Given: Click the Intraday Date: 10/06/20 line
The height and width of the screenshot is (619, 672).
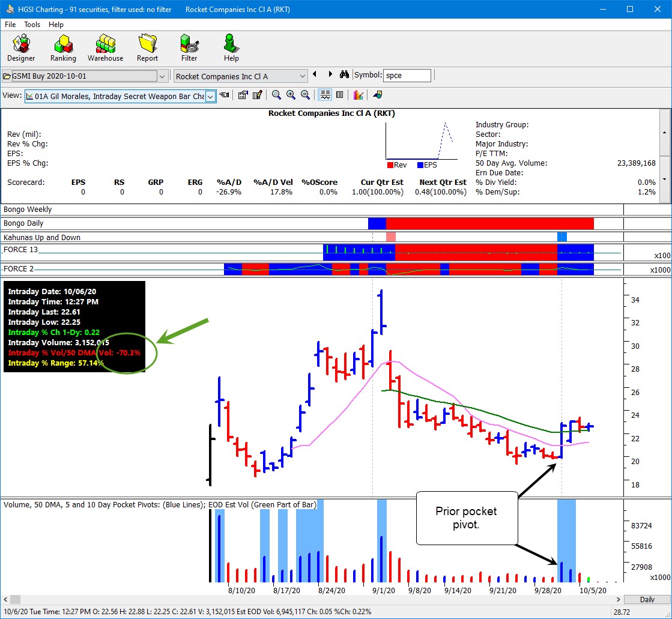Looking at the screenshot, I should pos(52,292).
